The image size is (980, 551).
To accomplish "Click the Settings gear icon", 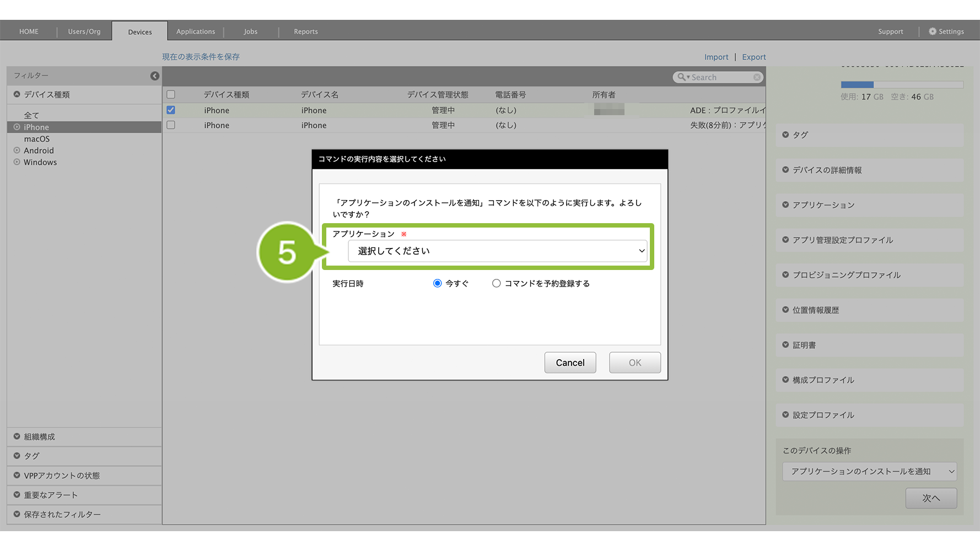I will tap(932, 31).
